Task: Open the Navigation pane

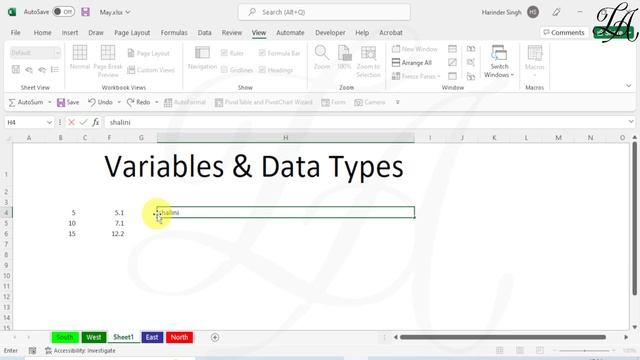Action: (x=202, y=58)
